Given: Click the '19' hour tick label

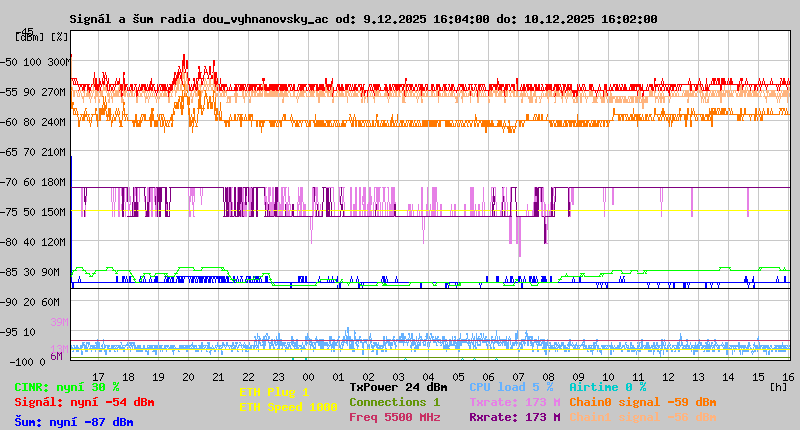Looking at the screenshot, I should click(x=158, y=377).
